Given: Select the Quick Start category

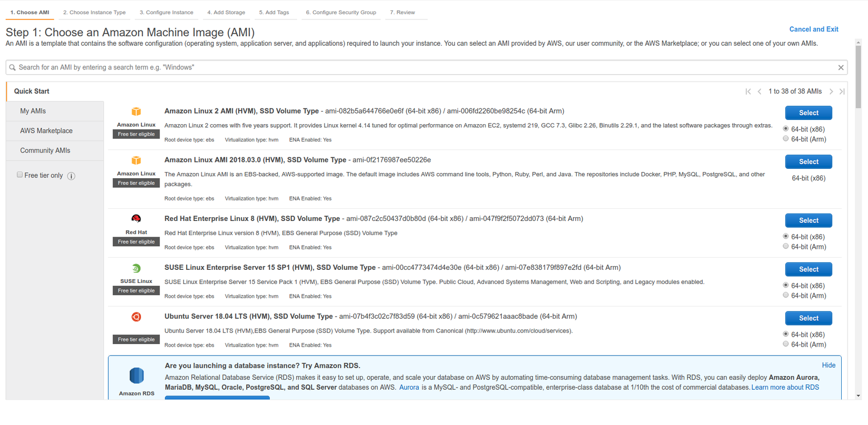Looking at the screenshot, I should pos(55,92).
